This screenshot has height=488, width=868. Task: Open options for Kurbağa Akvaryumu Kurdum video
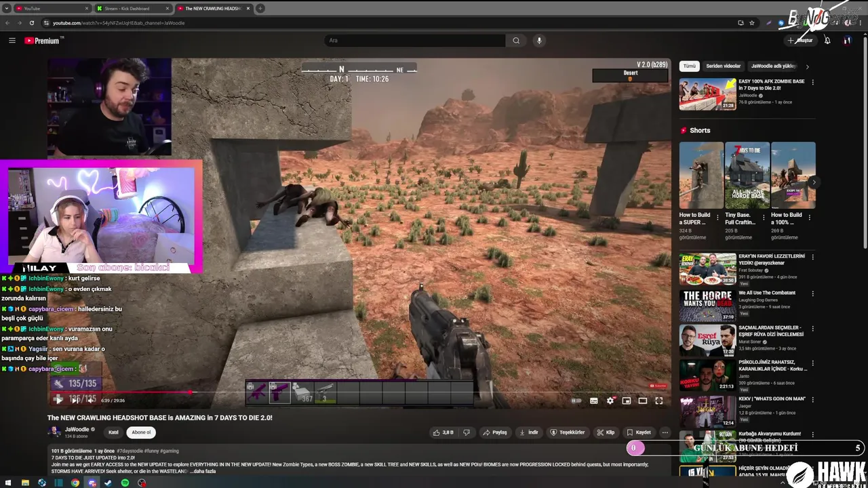pos(812,434)
